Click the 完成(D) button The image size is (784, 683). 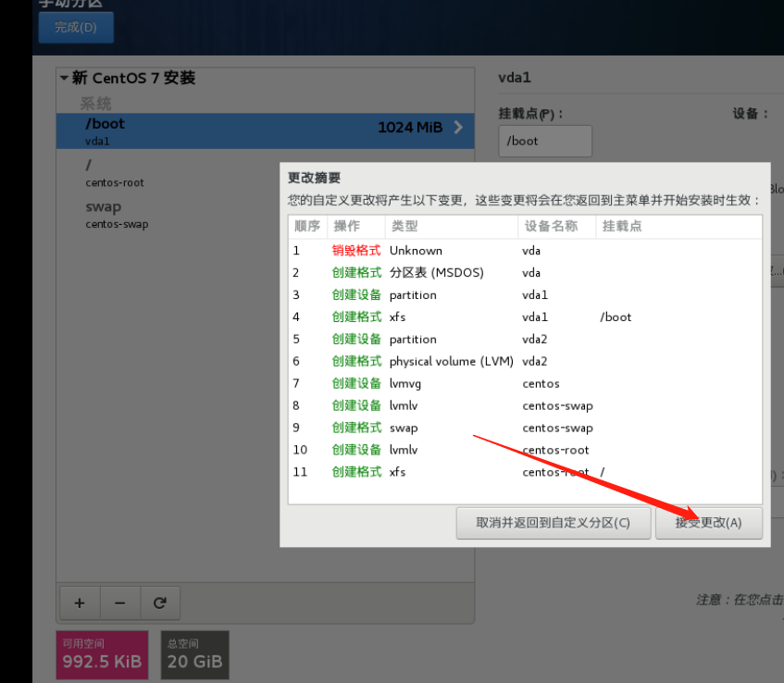(x=76, y=28)
